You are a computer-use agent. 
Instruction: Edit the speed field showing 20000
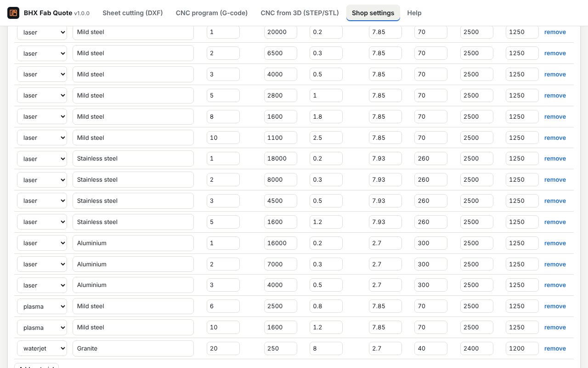coord(281,32)
